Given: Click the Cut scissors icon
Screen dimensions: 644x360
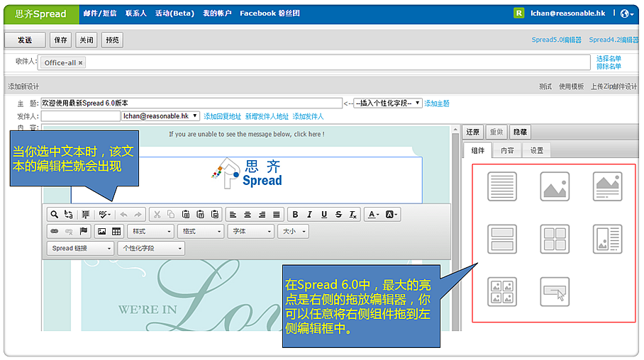Looking at the screenshot, I should pos(157,214).
